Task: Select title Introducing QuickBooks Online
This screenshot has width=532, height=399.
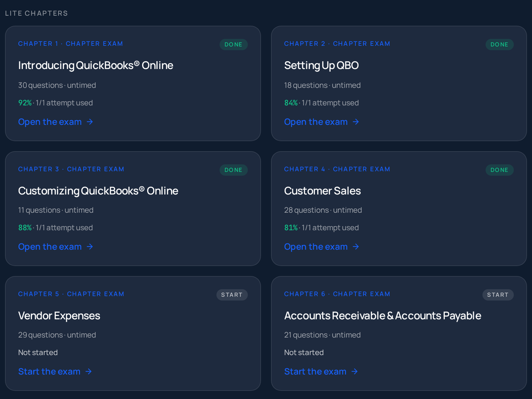Action: [x=96, y=65]
